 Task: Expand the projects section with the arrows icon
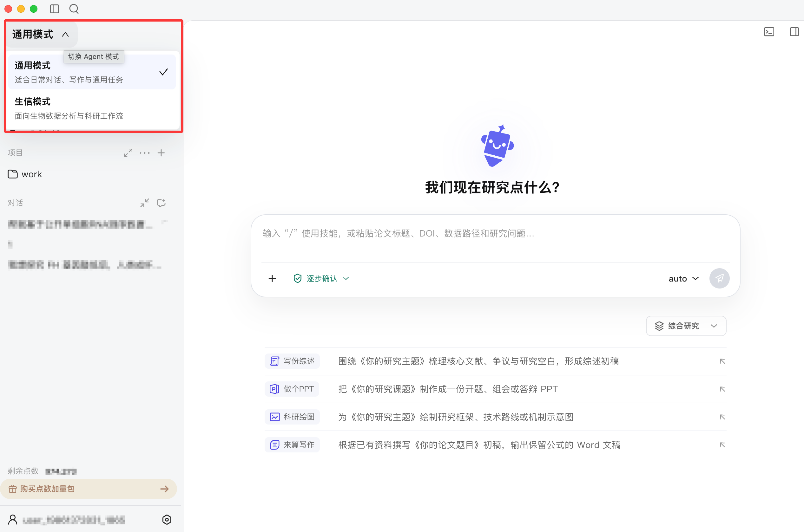point(128,153)
